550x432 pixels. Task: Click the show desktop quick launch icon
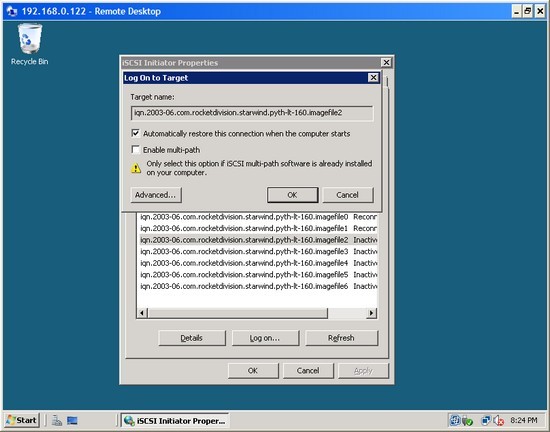tap(72, 420)
